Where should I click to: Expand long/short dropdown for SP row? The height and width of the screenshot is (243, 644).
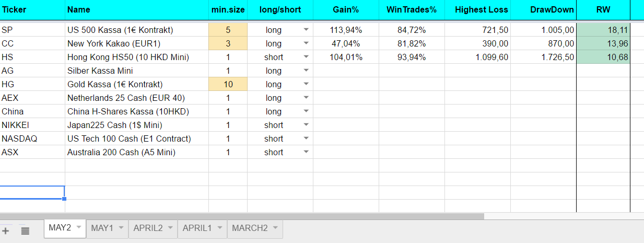click(306, 30)
